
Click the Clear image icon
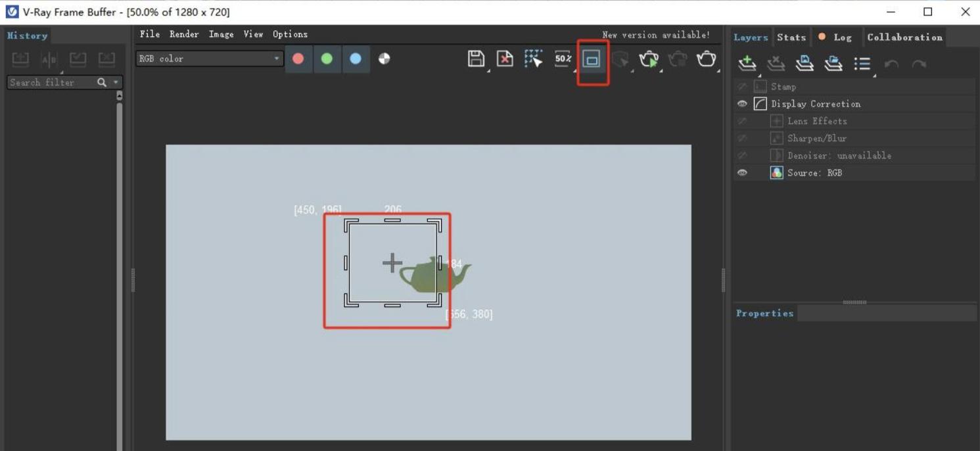(505, 59)
